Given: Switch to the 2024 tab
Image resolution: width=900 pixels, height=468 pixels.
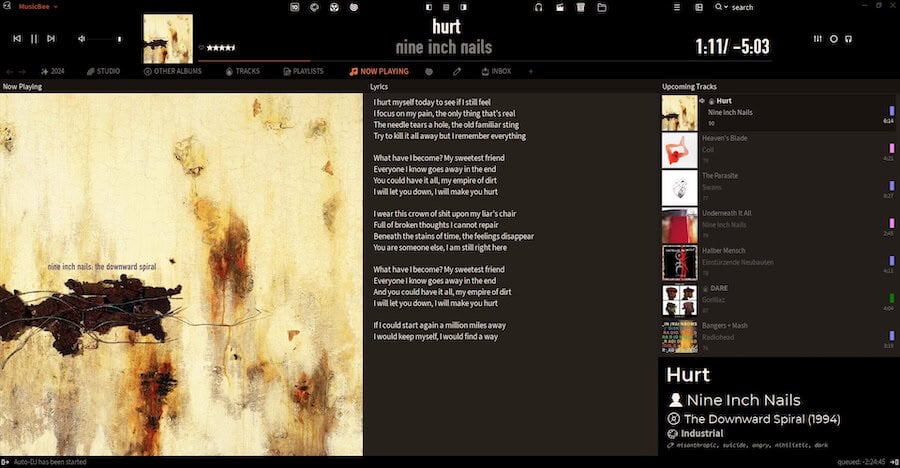Looking at the screenshot, I should pyautogui.click(x=52, y=71).
